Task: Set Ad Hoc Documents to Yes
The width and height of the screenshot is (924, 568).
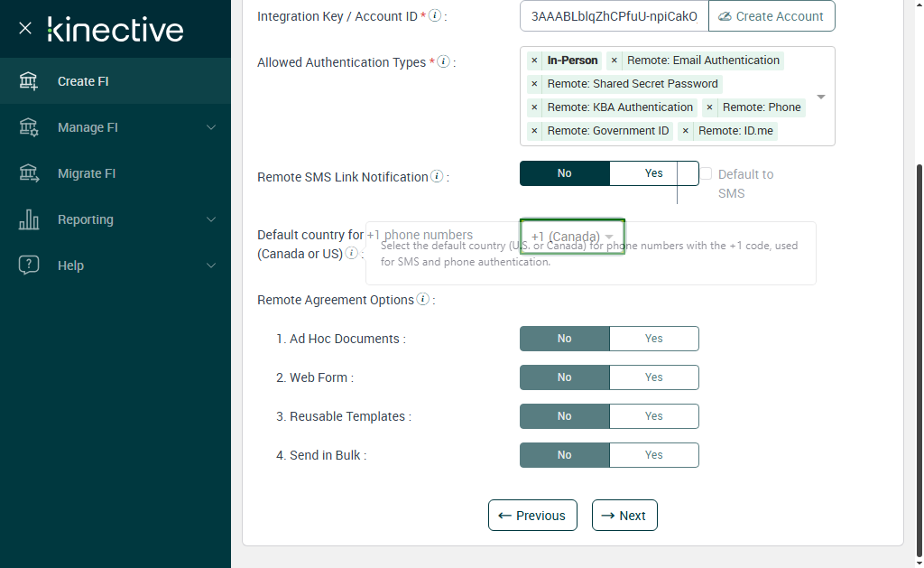Action: 653,339
